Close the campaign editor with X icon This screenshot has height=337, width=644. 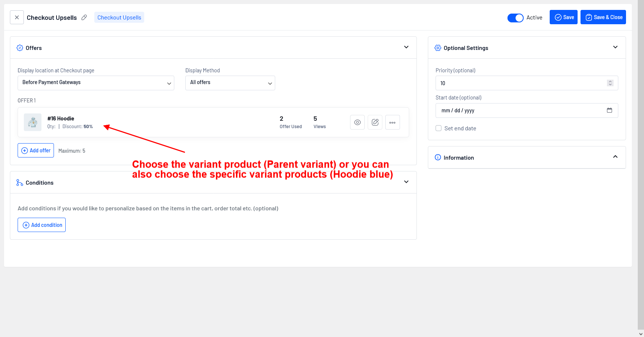tap(17, 17)
